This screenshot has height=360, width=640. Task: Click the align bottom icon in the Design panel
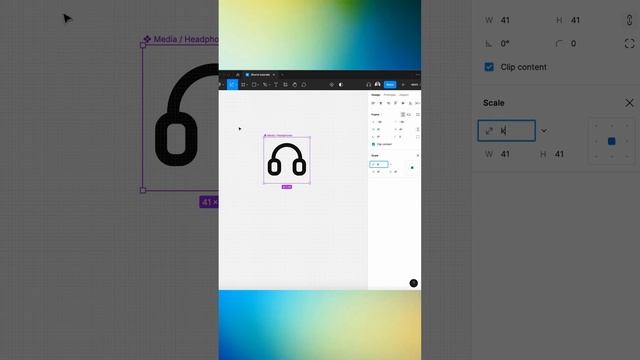tap(410, 103)
